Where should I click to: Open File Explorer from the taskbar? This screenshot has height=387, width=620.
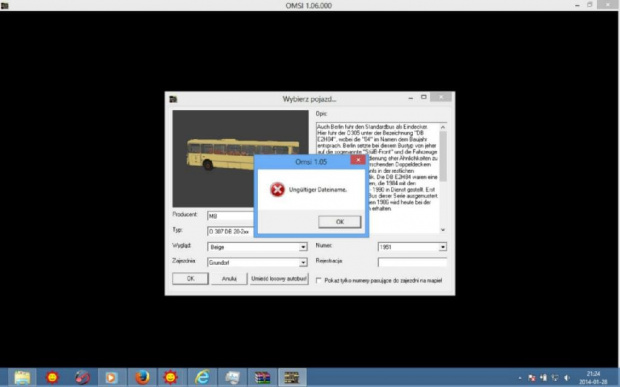coord(22,378)
